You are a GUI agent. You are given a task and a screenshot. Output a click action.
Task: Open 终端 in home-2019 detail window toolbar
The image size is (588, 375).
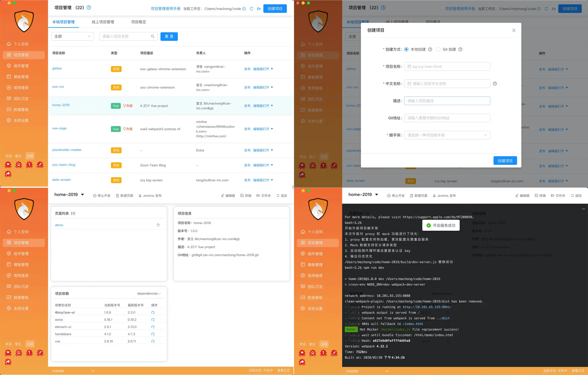(246, 196)
